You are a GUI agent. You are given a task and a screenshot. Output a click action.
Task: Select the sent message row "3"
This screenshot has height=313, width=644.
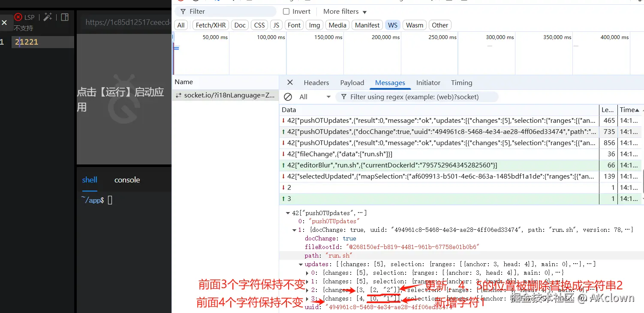coord(460,199)
